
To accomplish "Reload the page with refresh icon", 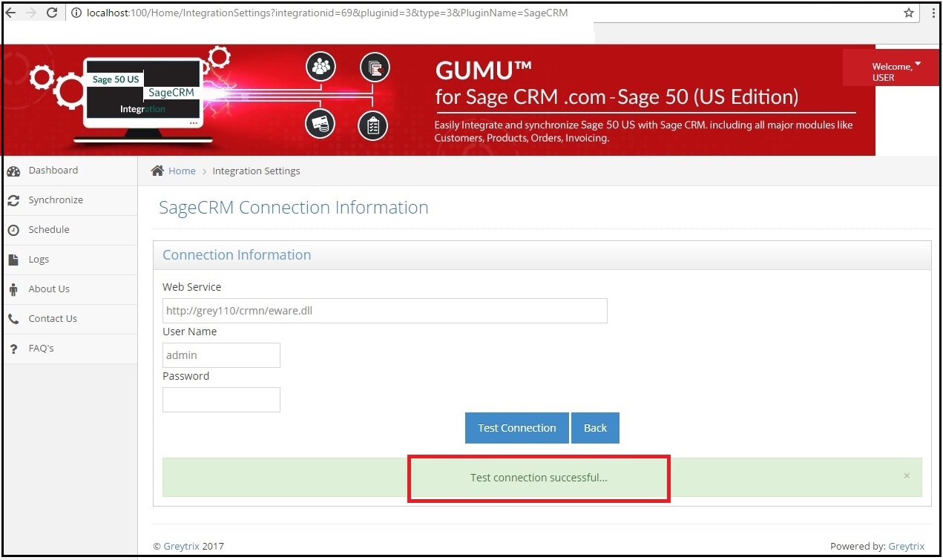I will (x=52, y=13).
